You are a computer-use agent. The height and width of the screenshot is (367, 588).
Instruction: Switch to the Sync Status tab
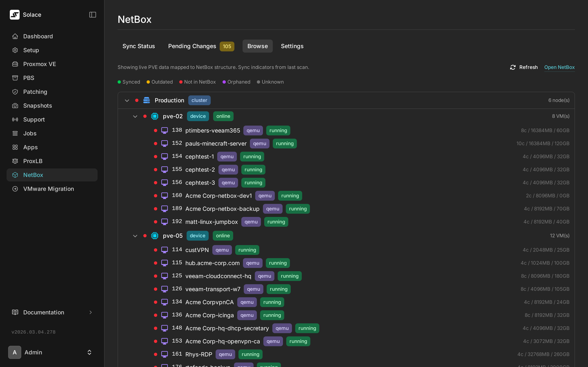(138, 46)
